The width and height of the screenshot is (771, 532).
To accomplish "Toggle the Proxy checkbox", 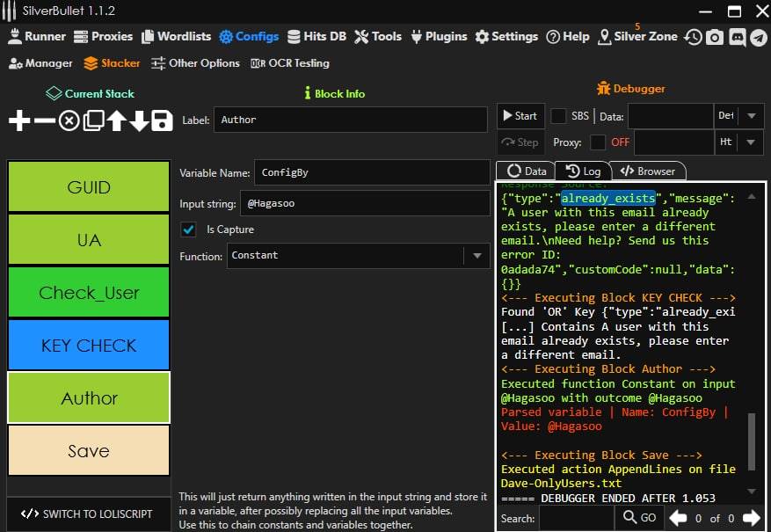I will tap(598, 142).
